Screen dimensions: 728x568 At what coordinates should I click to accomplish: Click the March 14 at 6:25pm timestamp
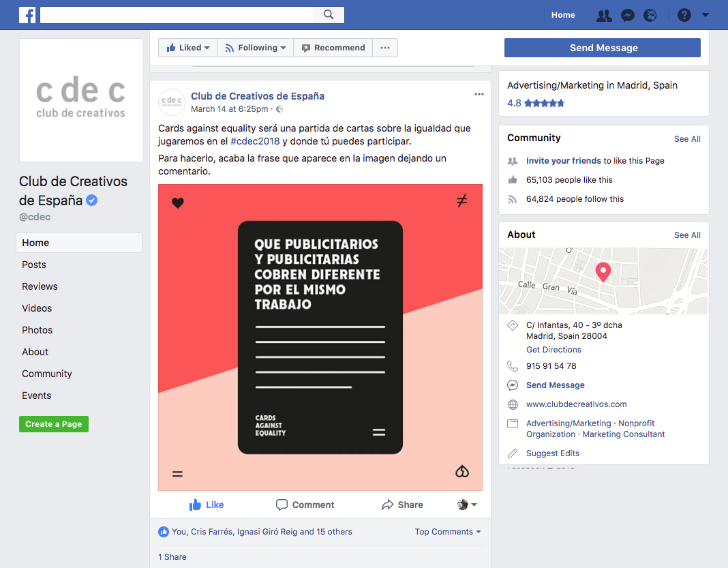(x=229, y=109)
